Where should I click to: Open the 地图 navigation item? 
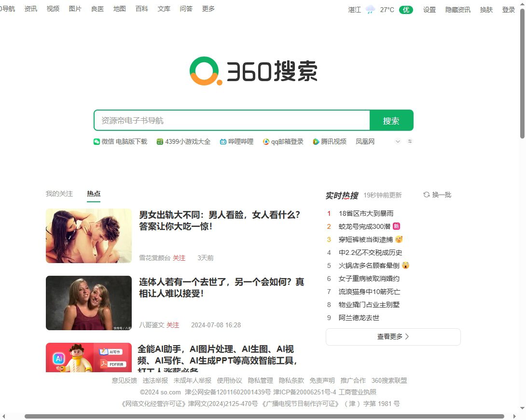119,9
